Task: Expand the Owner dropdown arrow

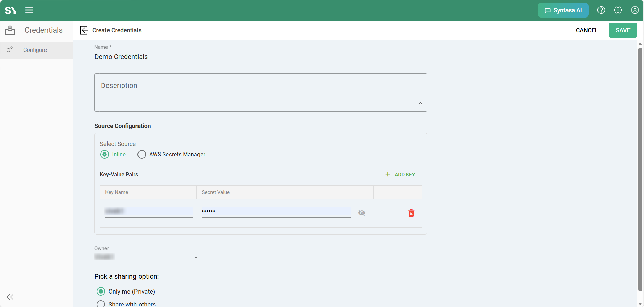Action: tap(196, 258)
